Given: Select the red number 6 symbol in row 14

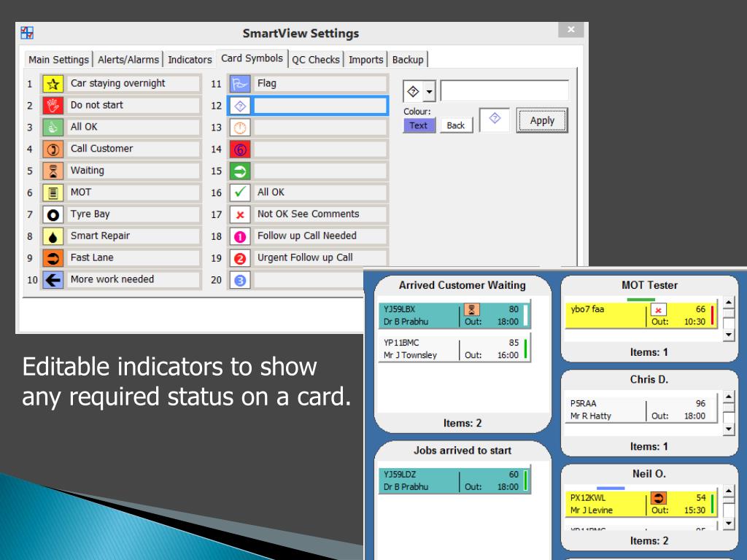Looking at the screenshot, I should pyautogui.click(x=240, y=149).
